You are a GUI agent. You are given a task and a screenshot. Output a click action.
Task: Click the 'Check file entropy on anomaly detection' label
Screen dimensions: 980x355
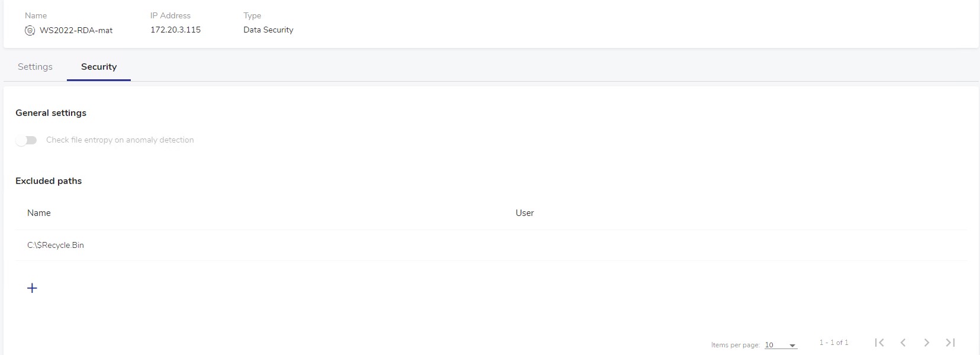point(120,140)
